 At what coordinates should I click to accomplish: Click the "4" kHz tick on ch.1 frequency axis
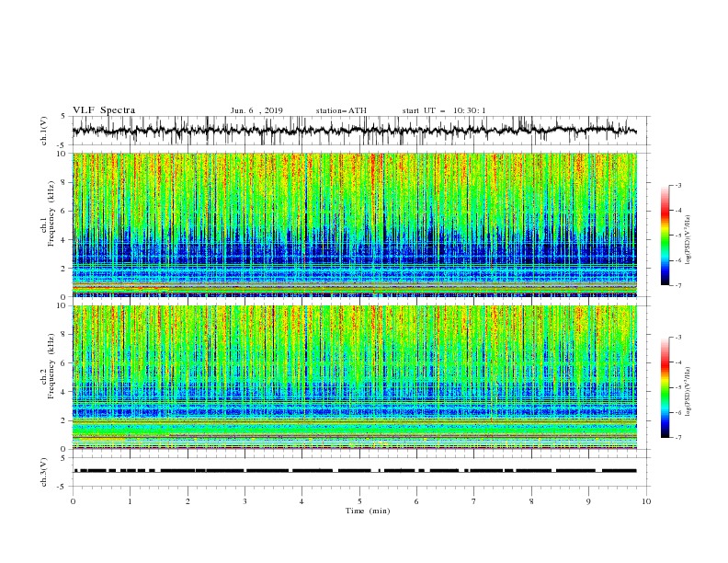(63, 240)
